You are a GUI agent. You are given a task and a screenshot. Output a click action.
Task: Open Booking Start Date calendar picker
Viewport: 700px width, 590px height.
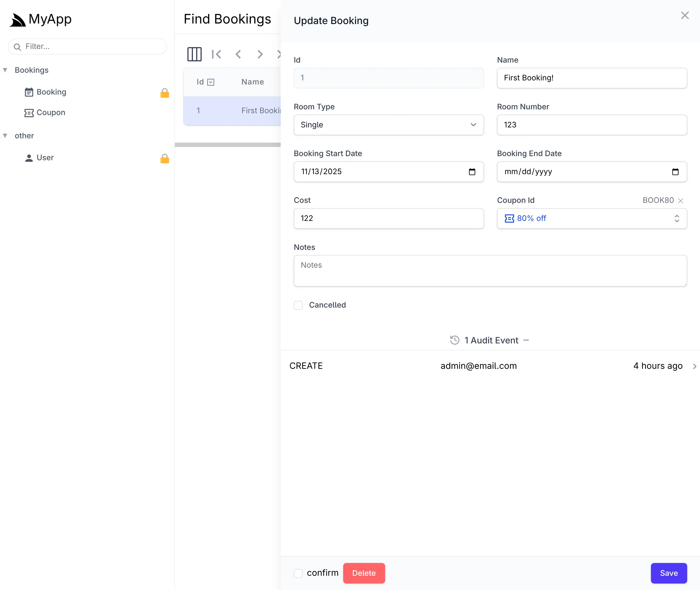(472, 172)
